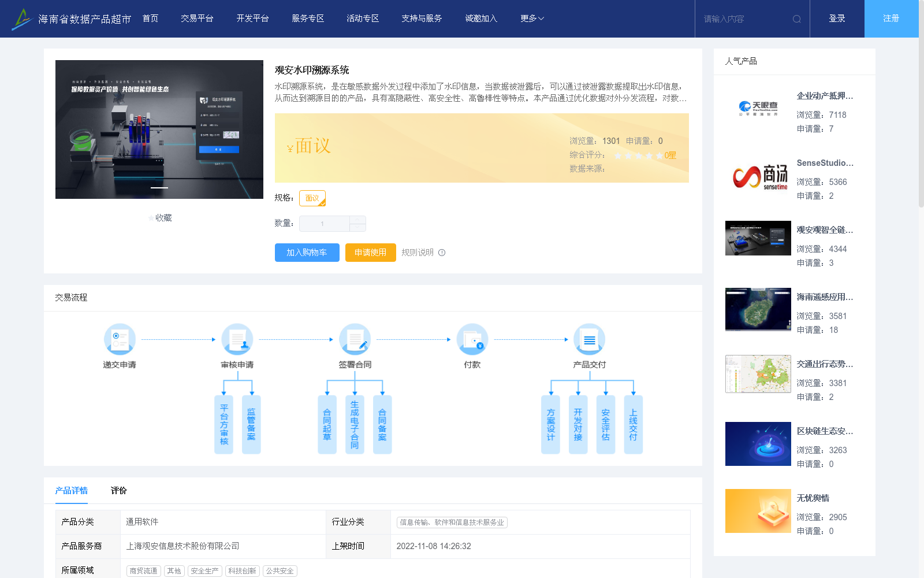924x578 pixels.
Task: Open the 交通出行态势 product thumbnail
Action: 758,374
